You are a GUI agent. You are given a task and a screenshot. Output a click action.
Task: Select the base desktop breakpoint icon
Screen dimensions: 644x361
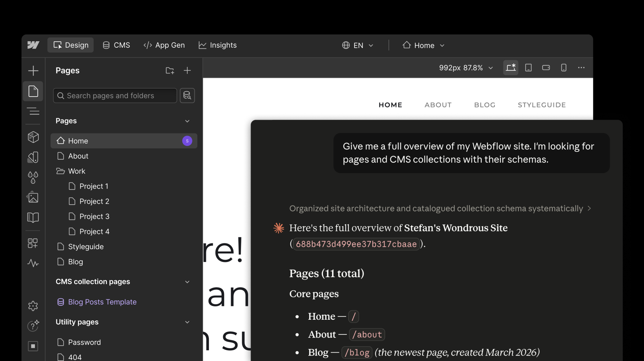pos(511,67)
